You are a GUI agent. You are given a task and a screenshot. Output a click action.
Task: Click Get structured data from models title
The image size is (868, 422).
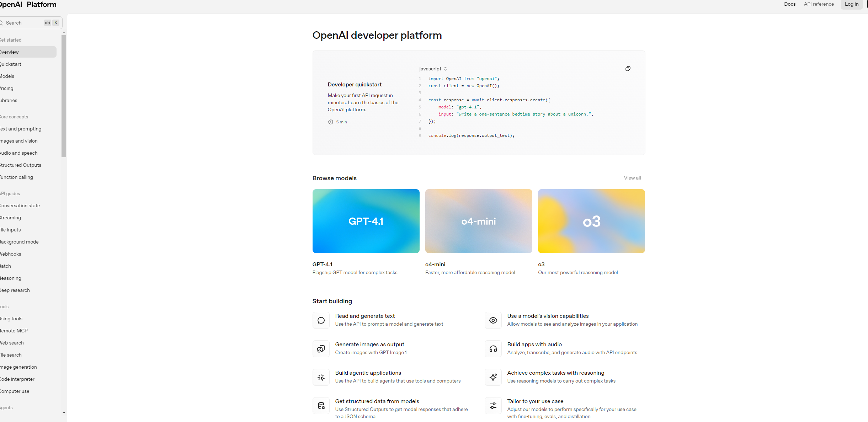[377, 401]
